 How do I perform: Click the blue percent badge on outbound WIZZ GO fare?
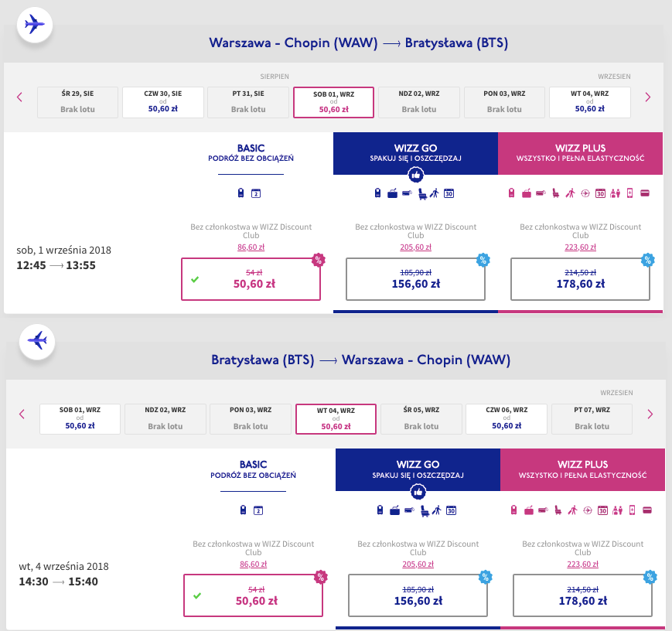click(483, 260)
